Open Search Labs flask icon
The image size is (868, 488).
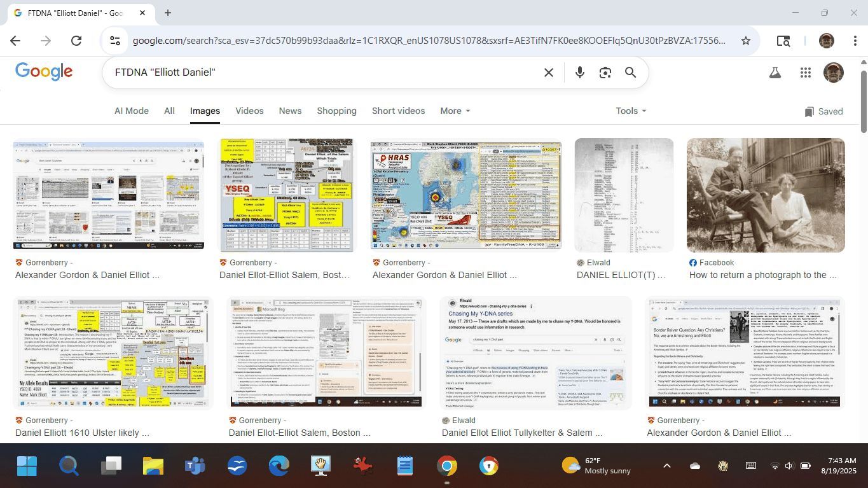pos(775,73)
